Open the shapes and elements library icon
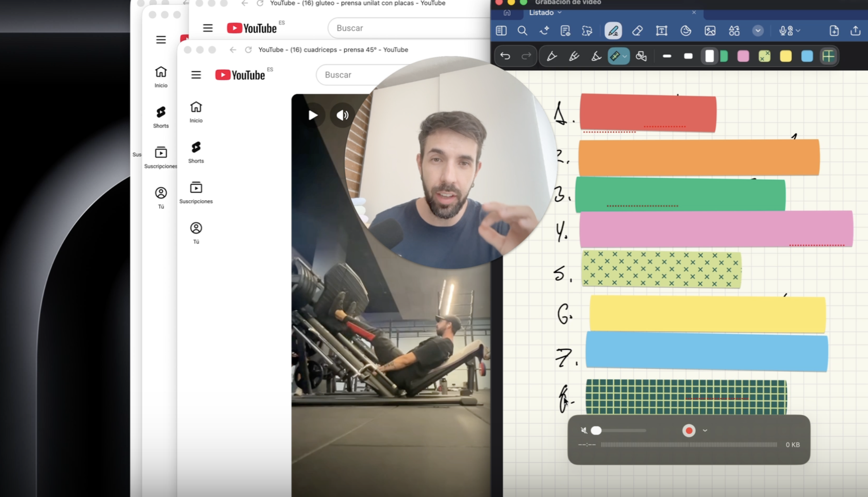Viewport: 868px width, 497px height. point(734,31)
